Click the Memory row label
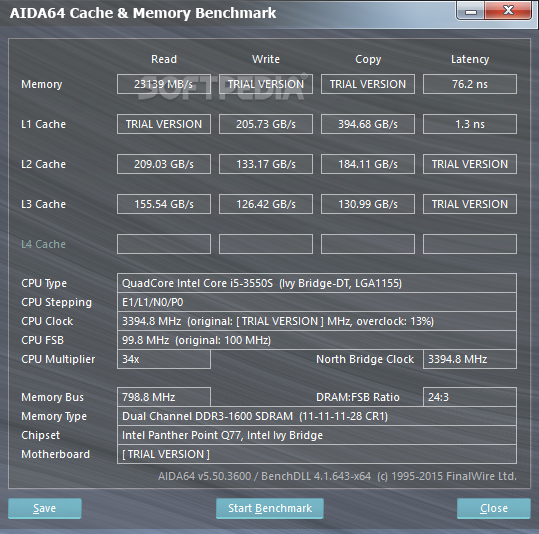Image resolution: width=539 pixels, height=534 pixels. click(x=42, y=84)
